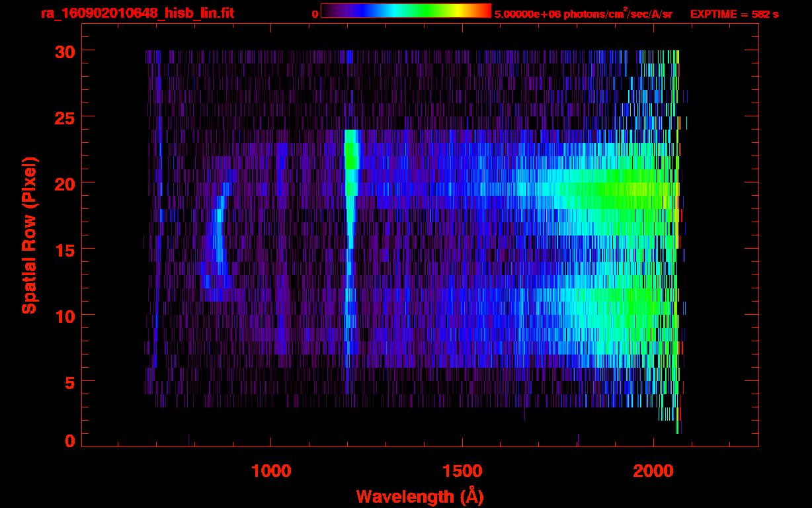The height and width of the screenshot is (508, 812).
Task: Click the color bar minimum label 0
Action: click(x=314, y=14)
